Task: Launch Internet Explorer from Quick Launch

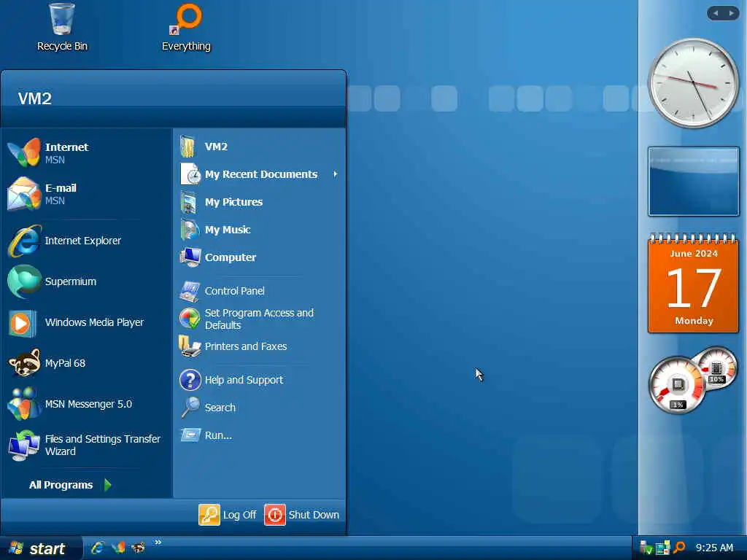Action: 98,548
